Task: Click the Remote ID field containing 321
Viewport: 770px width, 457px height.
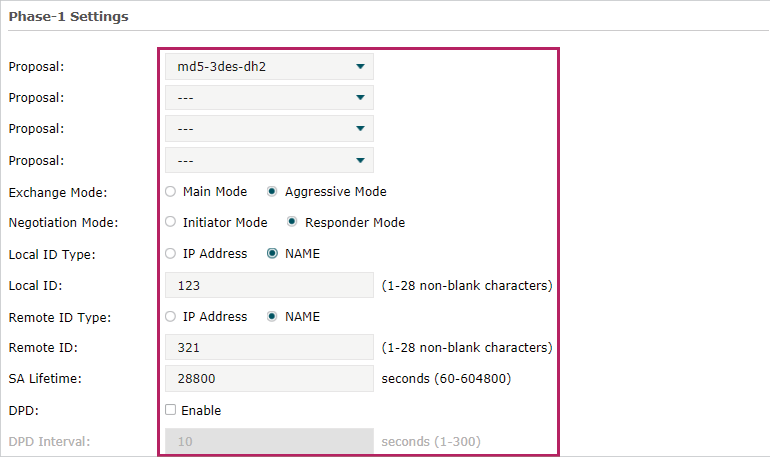Action: pos(269,348)
